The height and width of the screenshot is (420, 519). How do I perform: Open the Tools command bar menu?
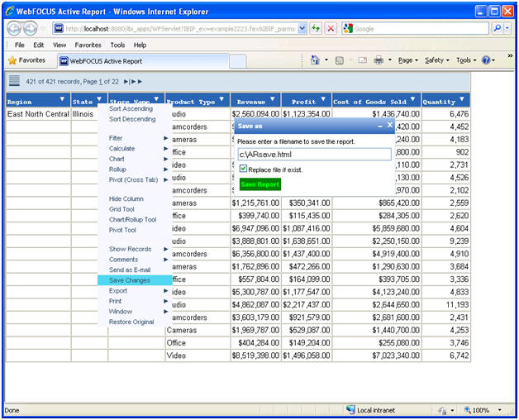pyautogui.click(x=466, y=60)
